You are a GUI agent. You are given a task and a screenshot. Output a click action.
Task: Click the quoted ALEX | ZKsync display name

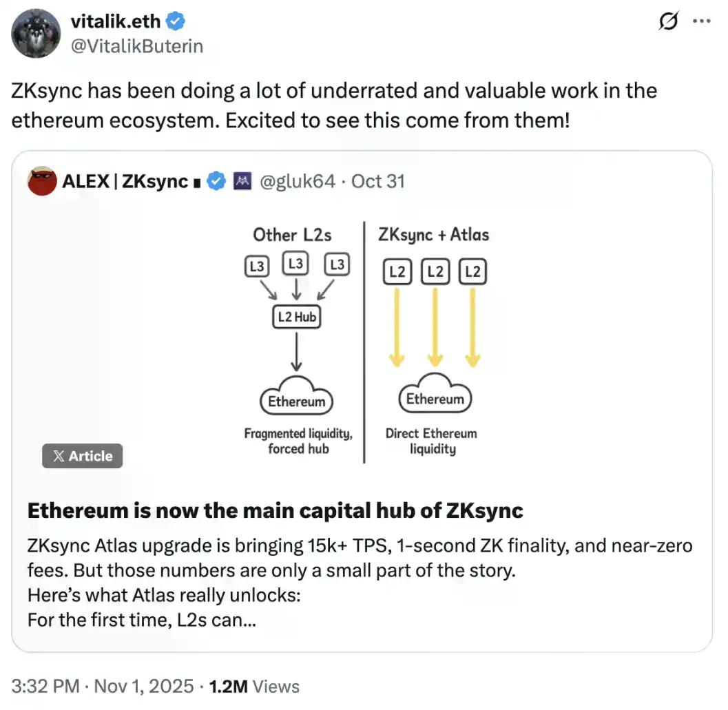click(x=123, y=181)
